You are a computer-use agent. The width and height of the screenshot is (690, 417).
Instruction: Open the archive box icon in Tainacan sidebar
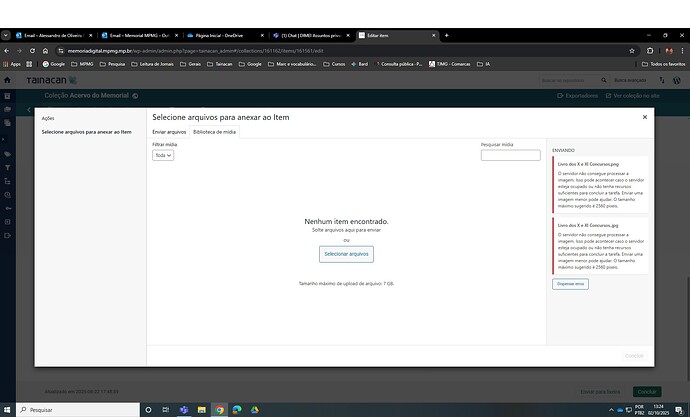[x=7, y=96]
